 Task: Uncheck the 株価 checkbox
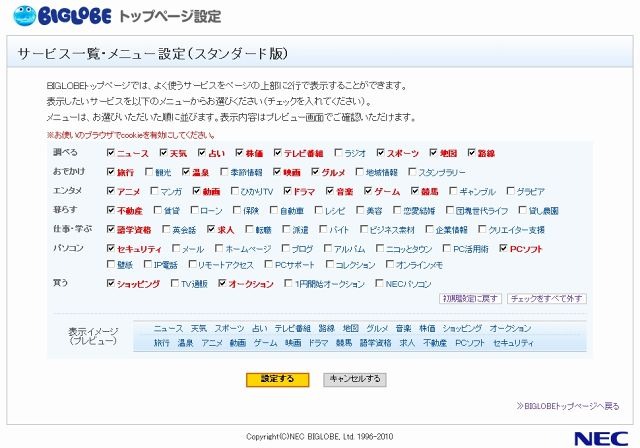click(239, 152)
